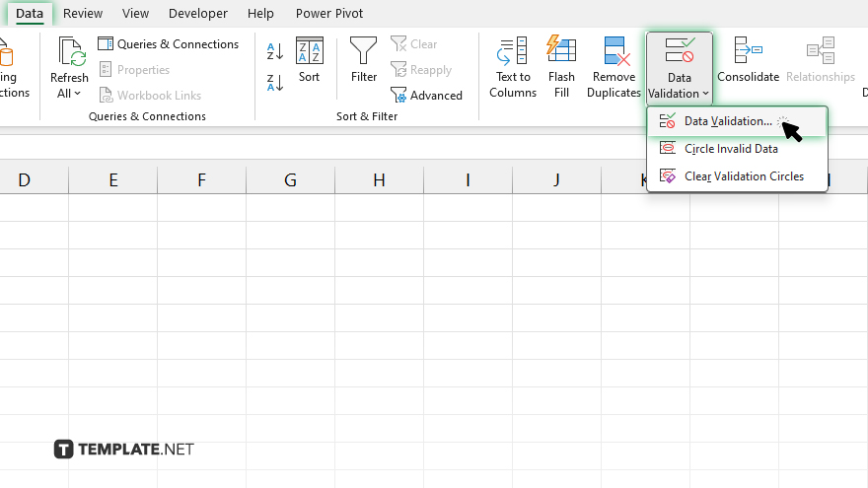Select column G header
Image resolution: width=868 pixels, height=488 pixels.
290,179
